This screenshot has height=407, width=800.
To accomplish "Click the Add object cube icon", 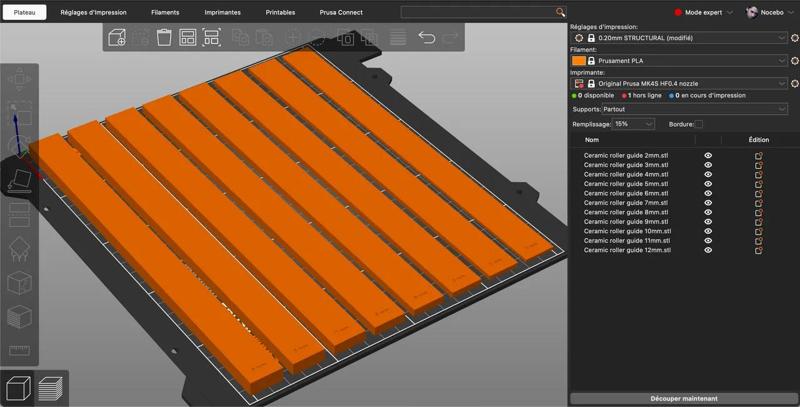I will pos(117,37).
